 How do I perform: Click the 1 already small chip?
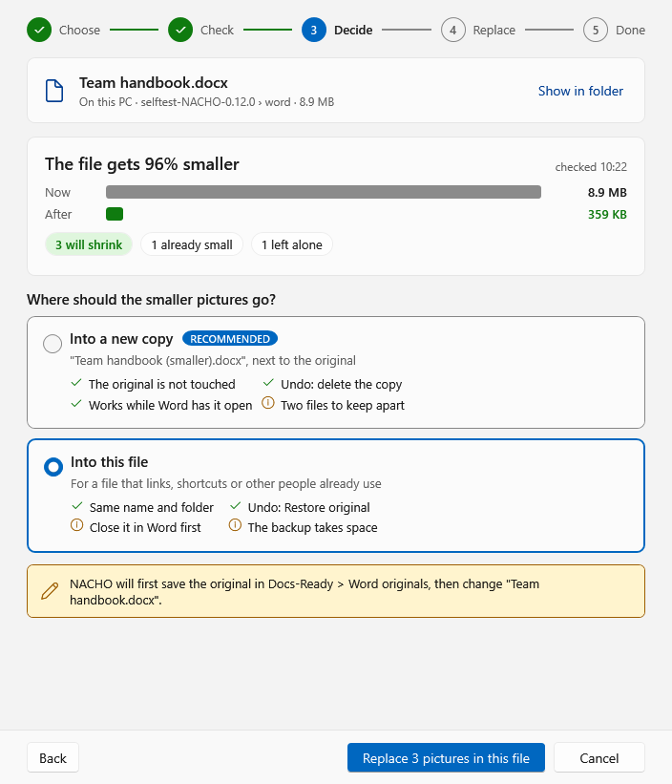tap(192, 244)
